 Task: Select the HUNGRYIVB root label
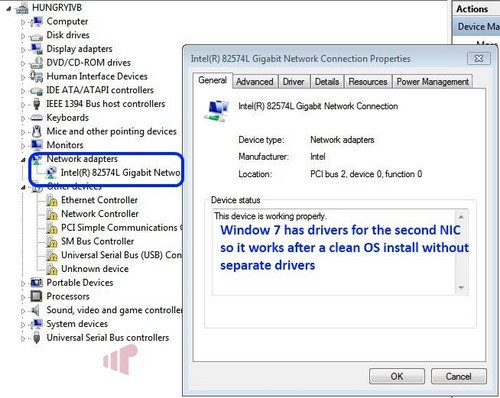[x=57, y=7]
